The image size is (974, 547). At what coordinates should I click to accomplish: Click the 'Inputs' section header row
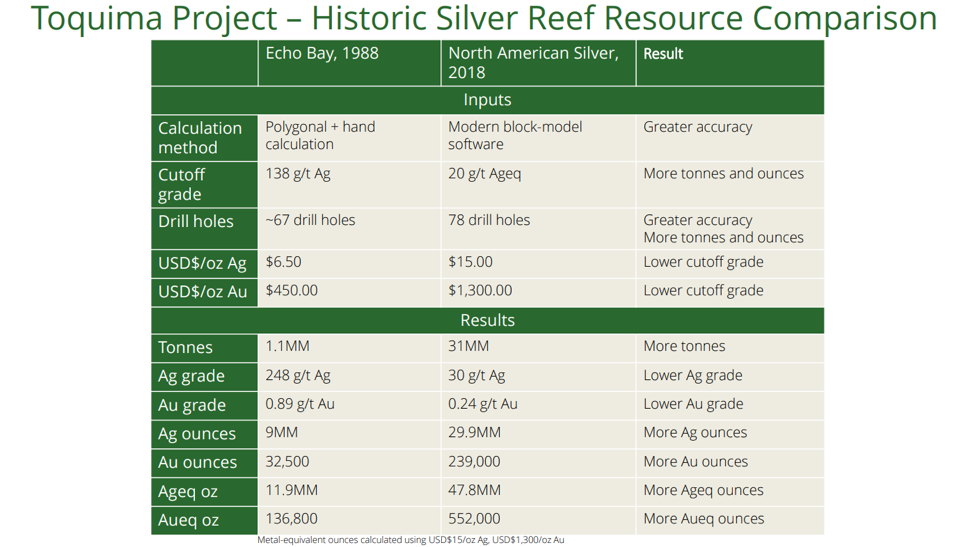(x=488, y=100)
